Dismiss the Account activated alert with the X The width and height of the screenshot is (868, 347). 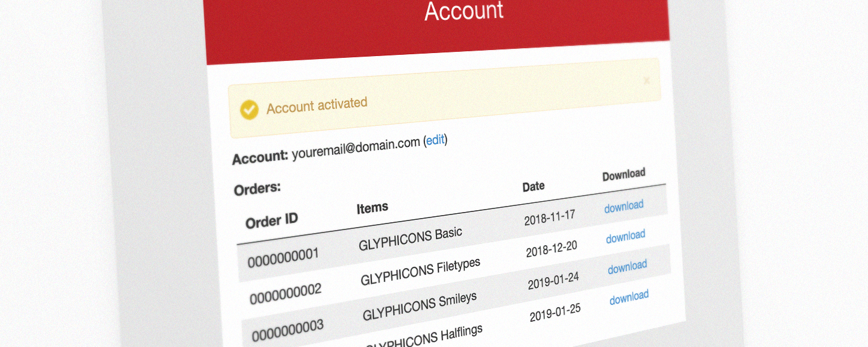tap(647, 80)
